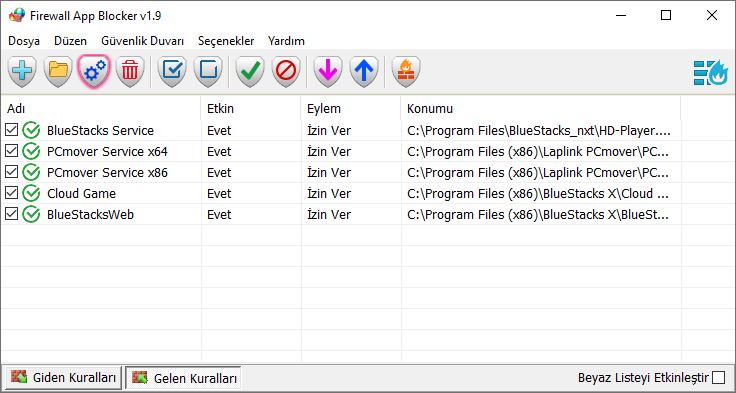This screenshot has width=736, height=393.
Task: Click the BlueSt... path in BlueStacksWeb row
Action: 538,215
